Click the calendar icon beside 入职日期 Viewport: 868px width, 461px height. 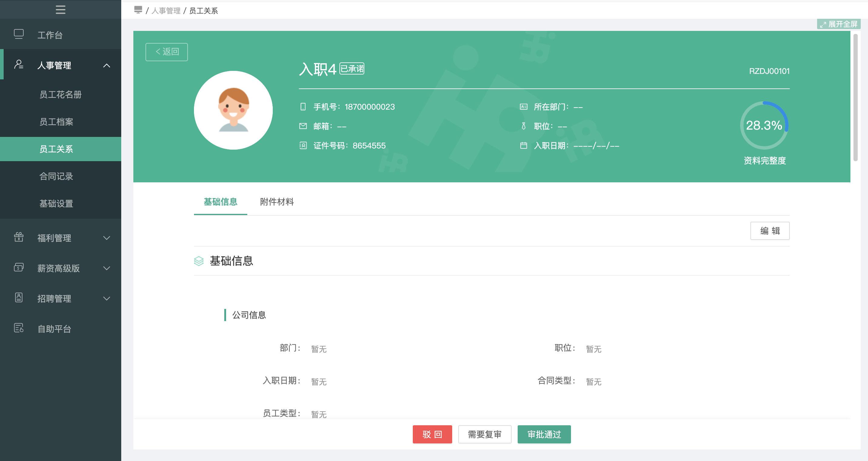tap(524, 145)
